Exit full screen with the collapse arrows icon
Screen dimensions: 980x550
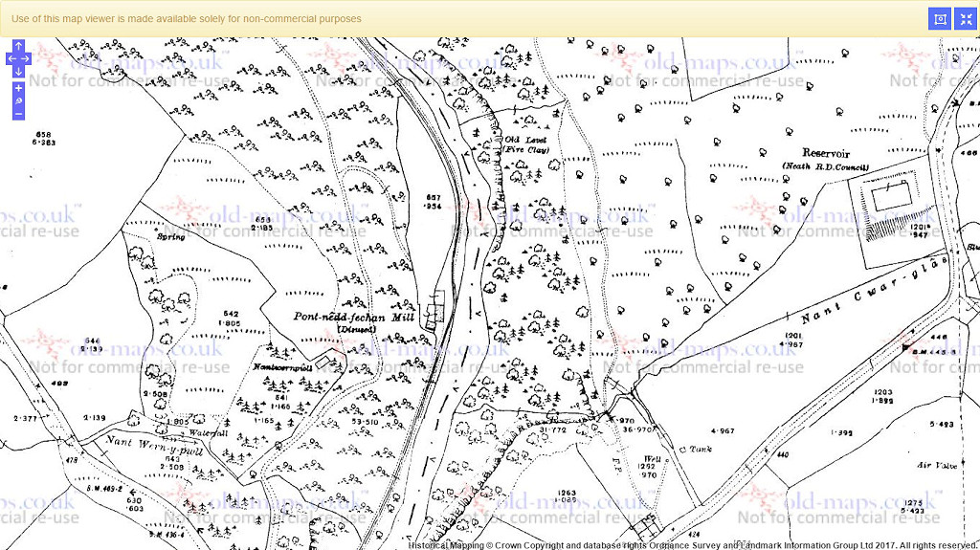pos(967,19)
